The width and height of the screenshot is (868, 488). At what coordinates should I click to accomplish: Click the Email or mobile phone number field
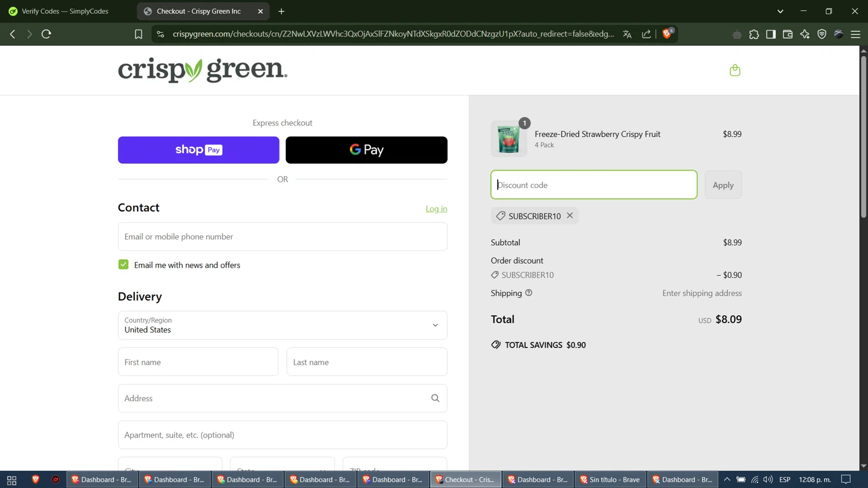point(282,236)
